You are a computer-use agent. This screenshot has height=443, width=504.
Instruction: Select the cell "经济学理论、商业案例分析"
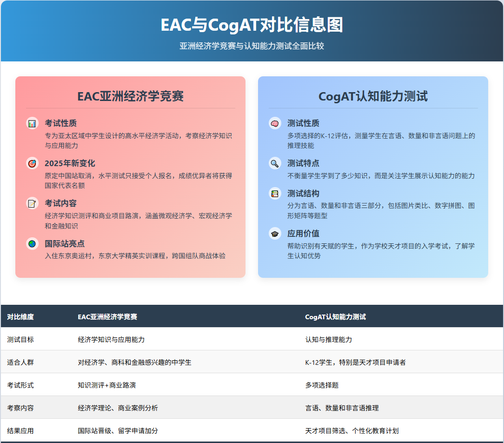tap(118, 408)
